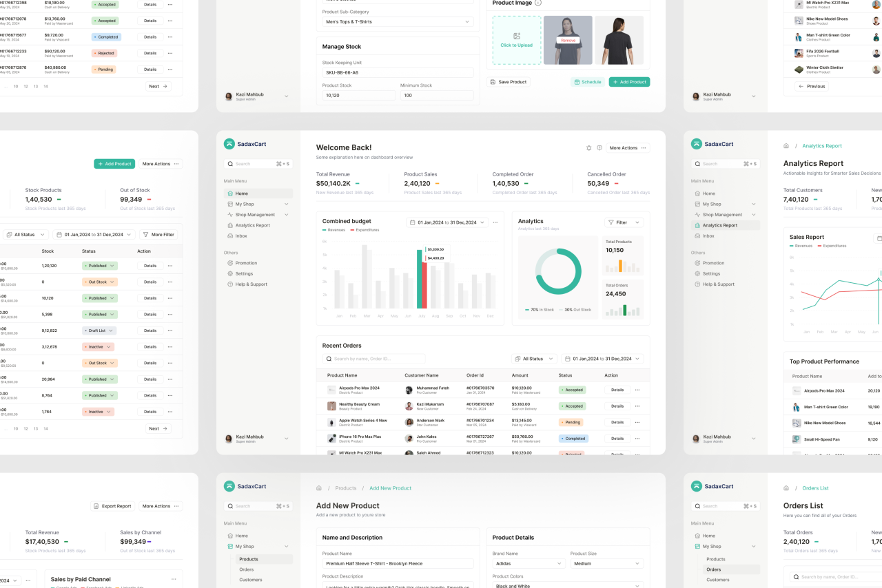Click the image upload icon in Click to Upload
The width and height of the screenshot is (882, 588).
click(516, 36)
